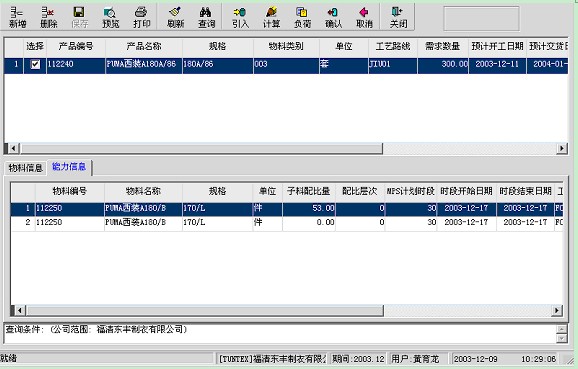Viewport: 578px width, 369px height.
Task: Click left arrow of lower grid scrollbar
Action: (x=20, y=311)
